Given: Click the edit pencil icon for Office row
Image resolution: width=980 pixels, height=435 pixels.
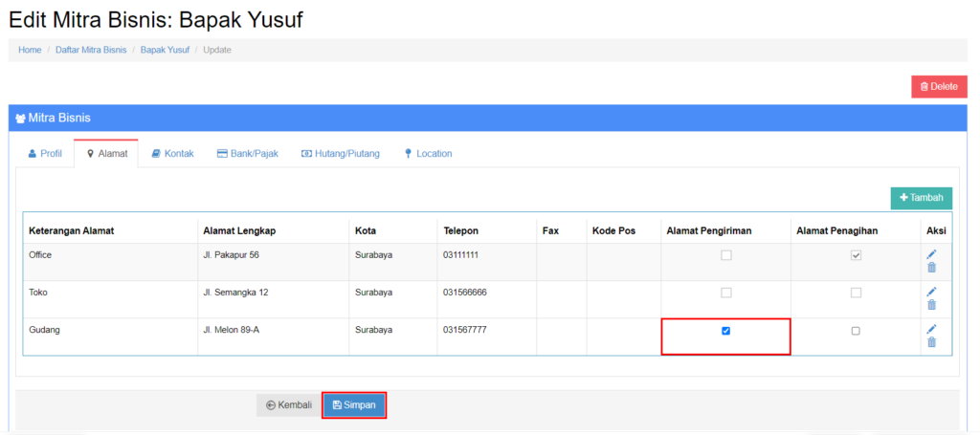Looking at the screenshot, I should coord(932,254).
